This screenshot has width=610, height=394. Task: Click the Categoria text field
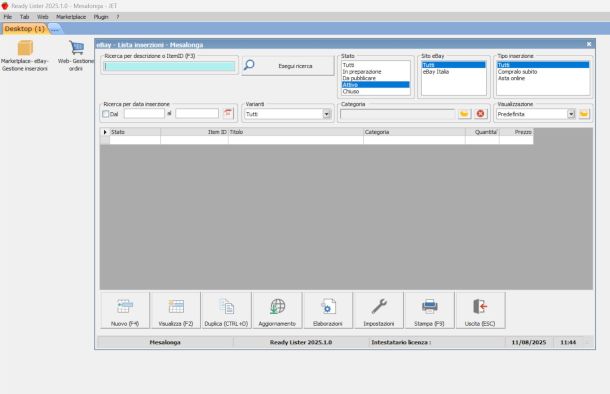397,114
